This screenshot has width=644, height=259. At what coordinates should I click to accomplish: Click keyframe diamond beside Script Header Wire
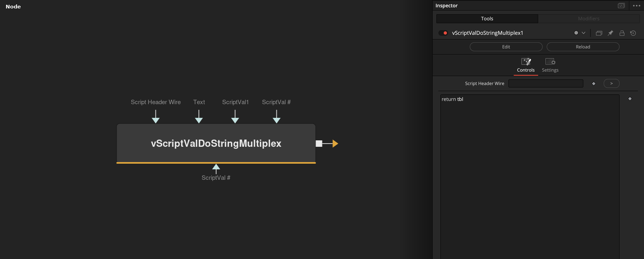point(593,84)
